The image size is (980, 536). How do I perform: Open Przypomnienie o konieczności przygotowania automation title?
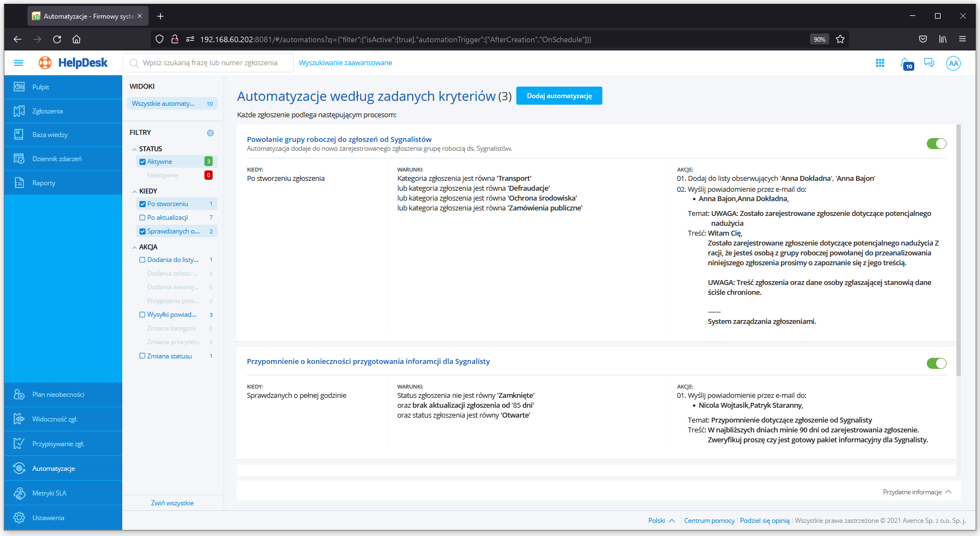[368, 361]
